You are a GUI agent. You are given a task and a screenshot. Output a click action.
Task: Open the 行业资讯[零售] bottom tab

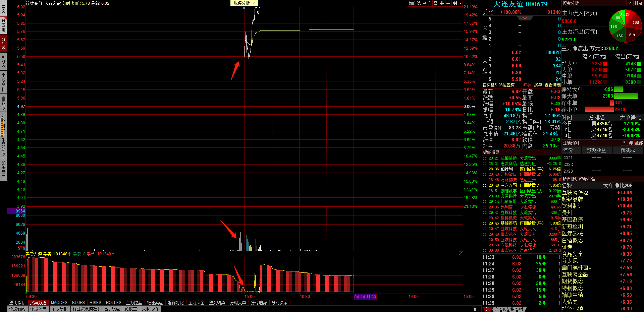click(86, 309)
